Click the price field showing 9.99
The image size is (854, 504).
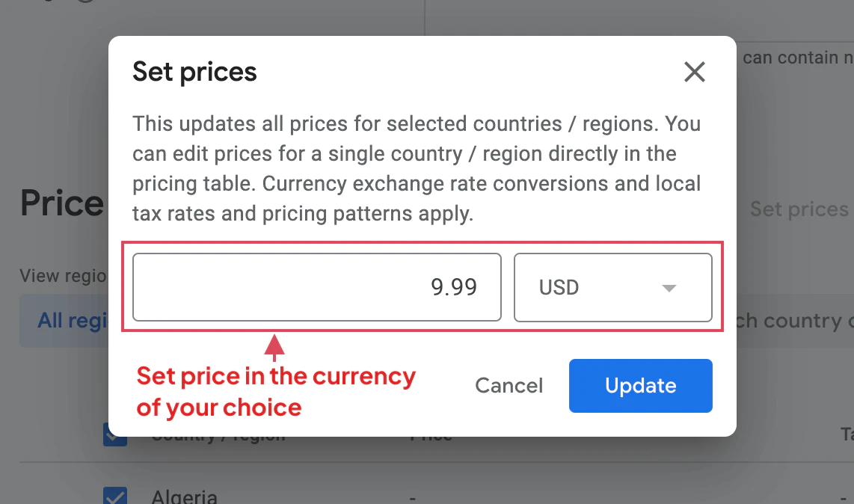tap(316, 288)
